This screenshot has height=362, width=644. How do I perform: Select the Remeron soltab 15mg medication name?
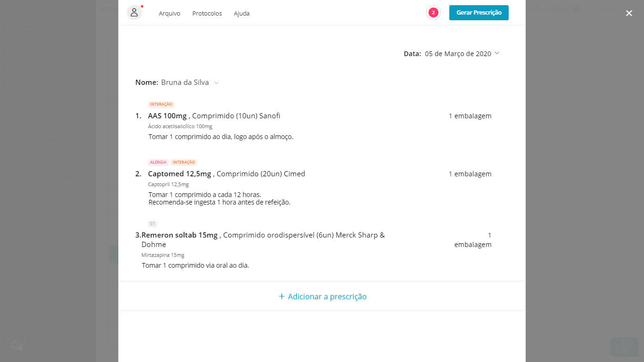pyautogui.click(x=180, y=235)
